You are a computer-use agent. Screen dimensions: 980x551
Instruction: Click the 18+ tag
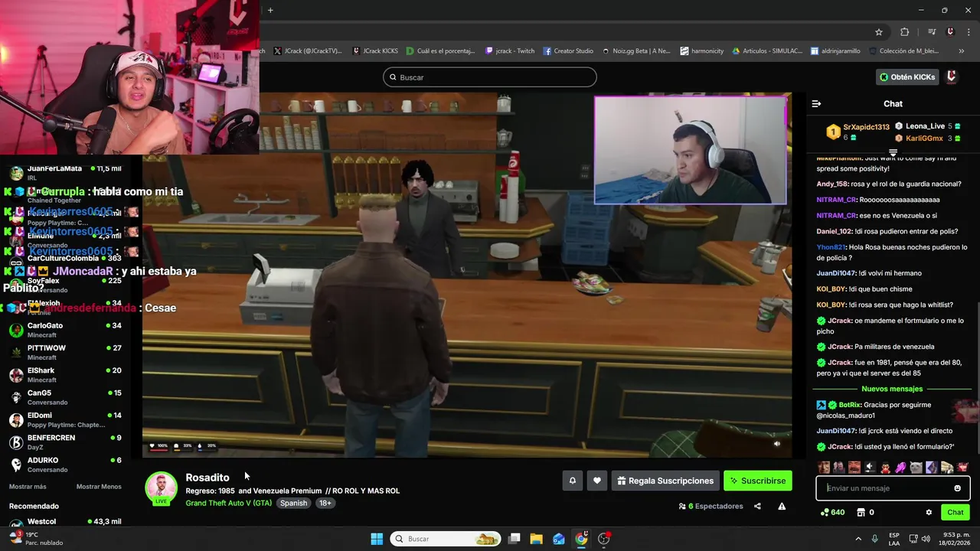pos(325,503)
